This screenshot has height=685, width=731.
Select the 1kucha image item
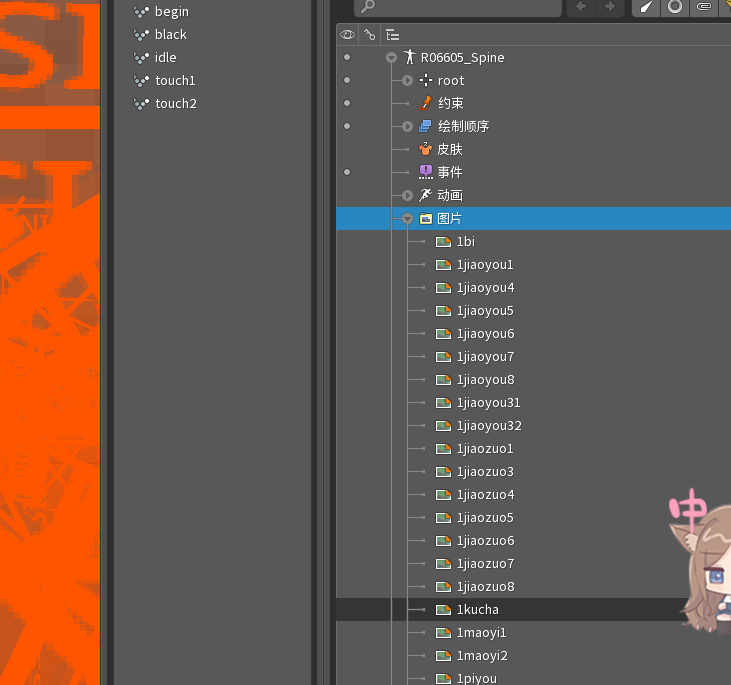(x=477, y=610)
